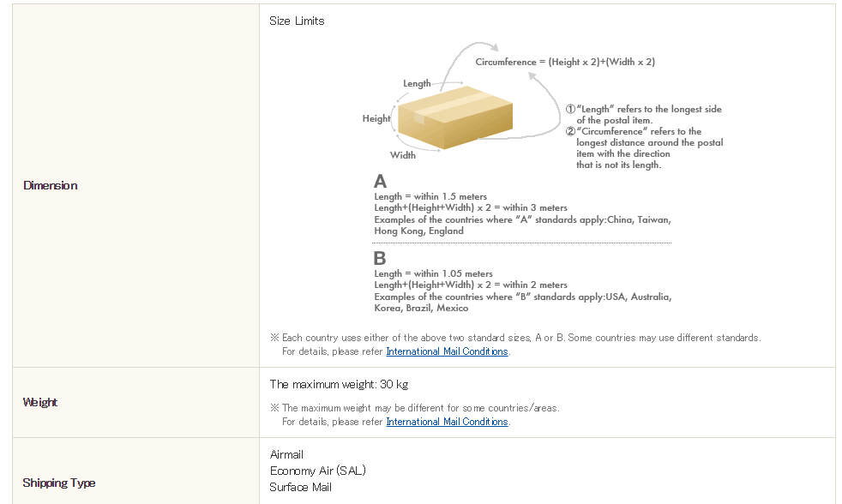The width and height of the screenshot is (842, 504).
Task: Click the Surface Mail shipping type
Action: (301, 487)
